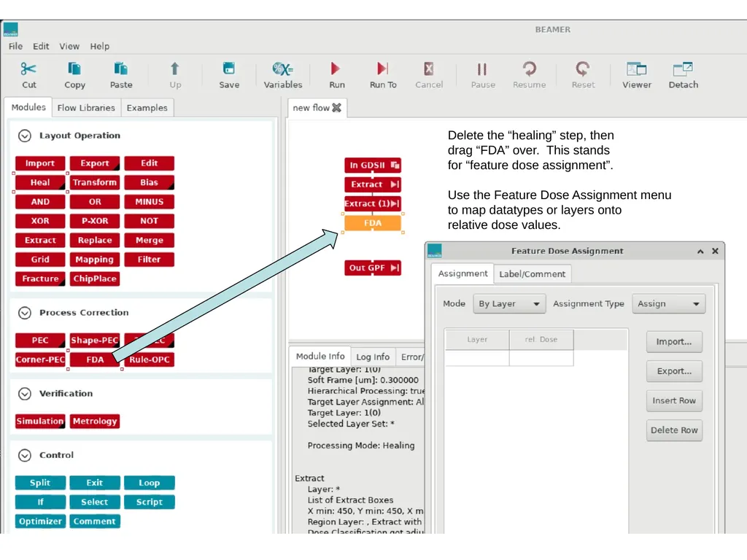Open the Label/Comment tab
The height and width of the screenshot is (560, 747).
point(532,274)
